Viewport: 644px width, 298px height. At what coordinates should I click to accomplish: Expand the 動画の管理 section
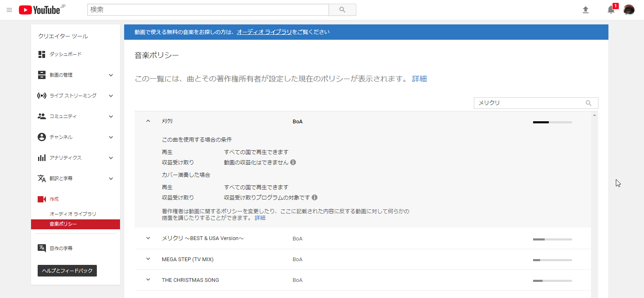[x=111, y=75]
